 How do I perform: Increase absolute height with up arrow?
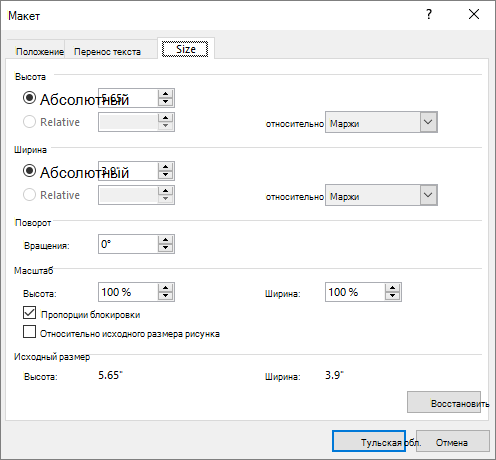point(166,94)
